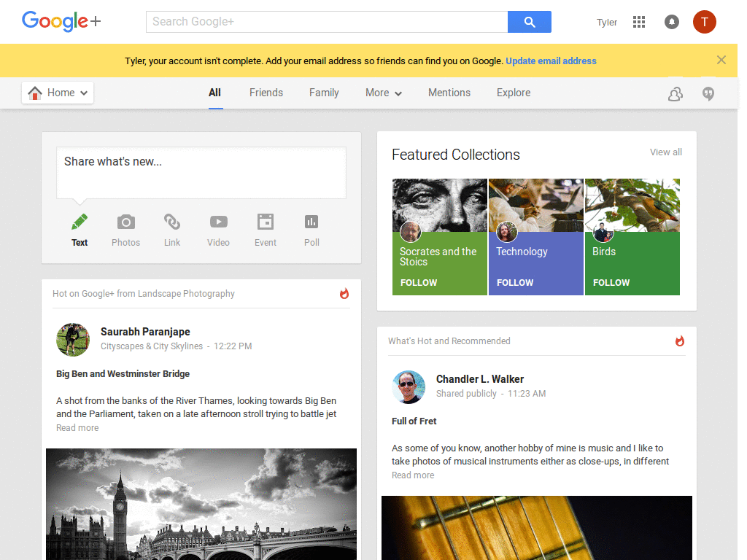Click the Shared publicly label
This screenshot has height=560, width=747.
click(x=466, y=394)
